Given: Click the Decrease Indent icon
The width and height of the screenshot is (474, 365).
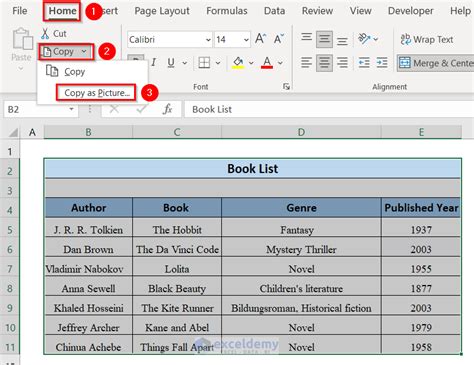Looking at the screenshot, I should 364,63.
